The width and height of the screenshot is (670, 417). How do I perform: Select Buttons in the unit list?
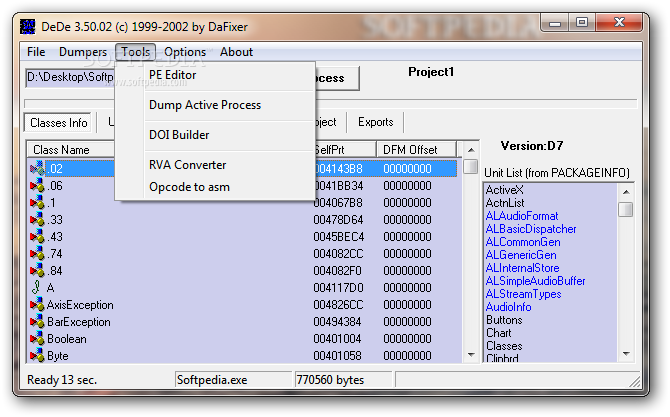[x=504, y=320]
